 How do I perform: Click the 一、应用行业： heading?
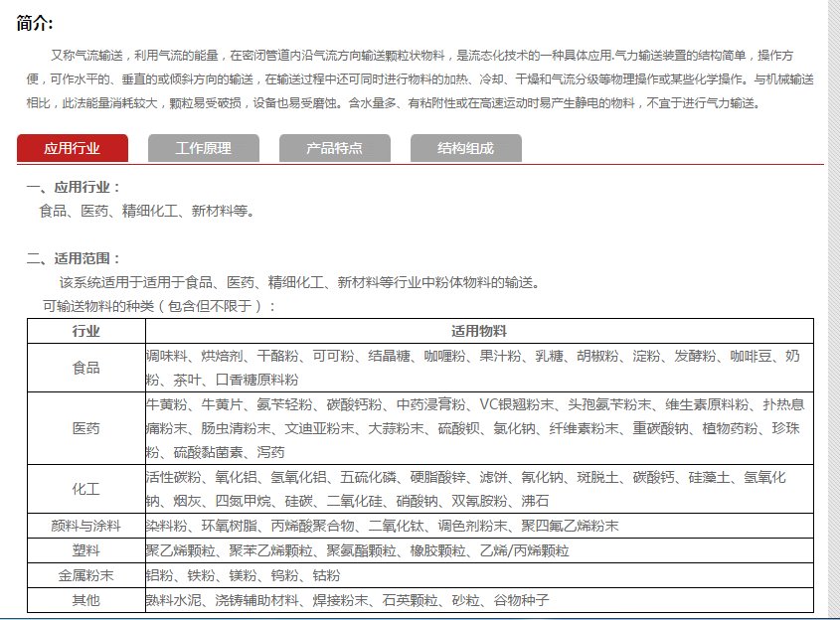click(x=75, y=187)
